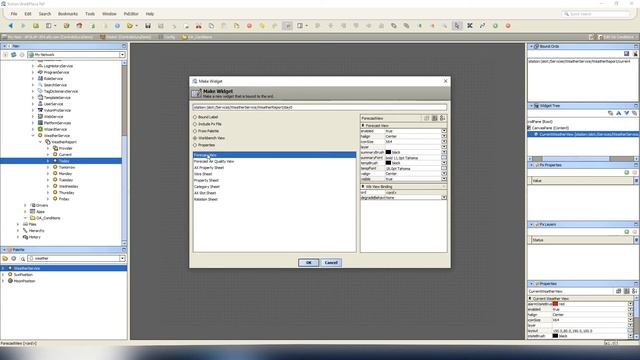Open the Edit menu
The image size is (640, 360).
[28, 14]
